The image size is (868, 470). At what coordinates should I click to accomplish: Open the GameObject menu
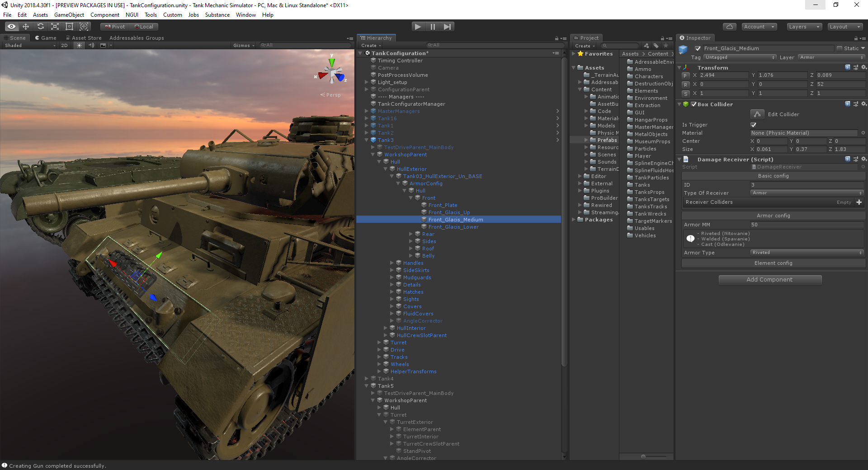tap(69, 15)
